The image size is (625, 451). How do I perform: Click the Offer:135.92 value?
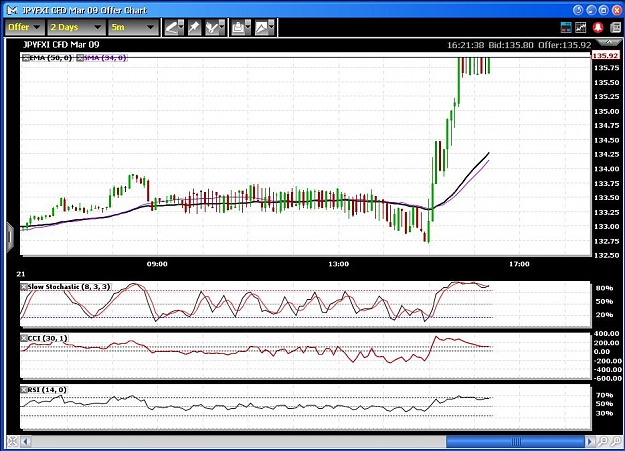[565, 45]
